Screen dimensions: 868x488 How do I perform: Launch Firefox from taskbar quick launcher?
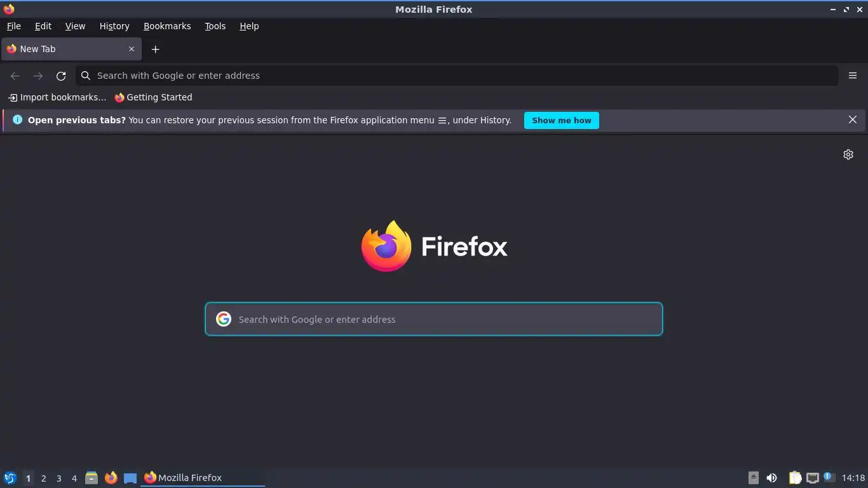[x=111, y=478]
